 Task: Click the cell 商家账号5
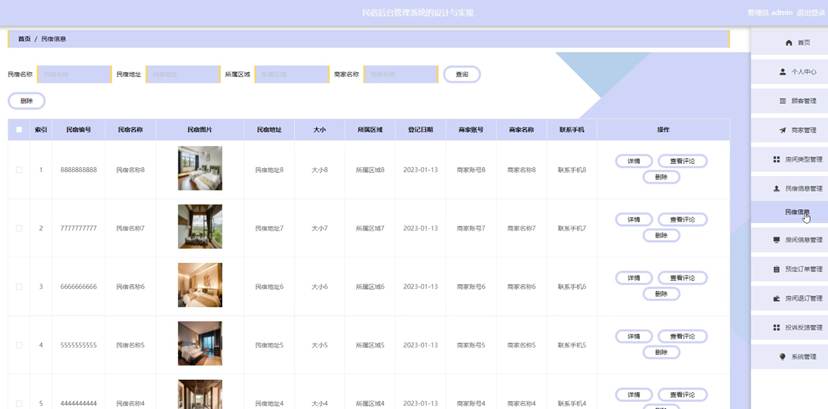(471, 345)
